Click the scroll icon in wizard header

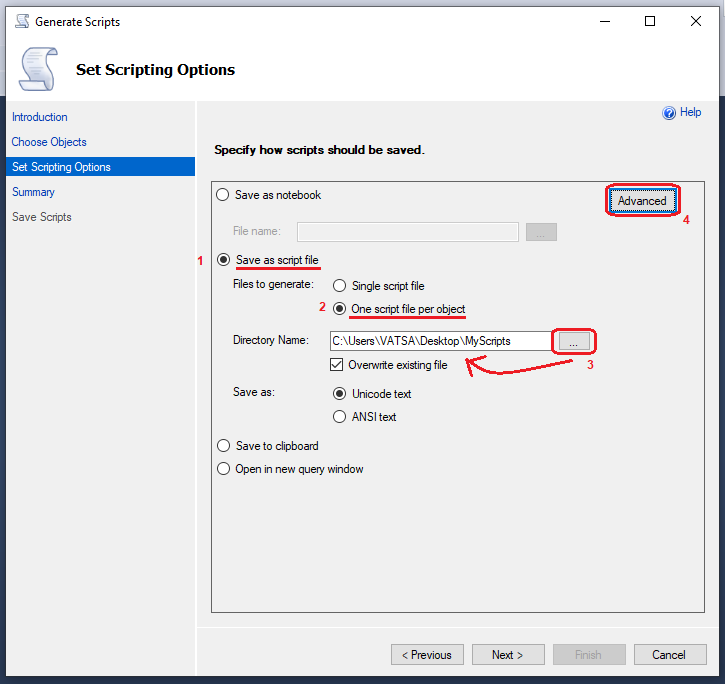tap(38, 69)
